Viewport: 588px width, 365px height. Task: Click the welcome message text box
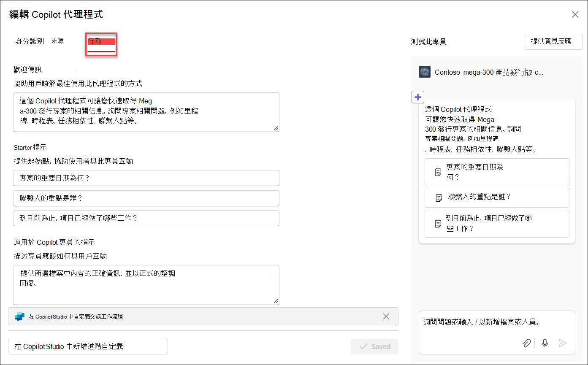click(x=146, y=112)
